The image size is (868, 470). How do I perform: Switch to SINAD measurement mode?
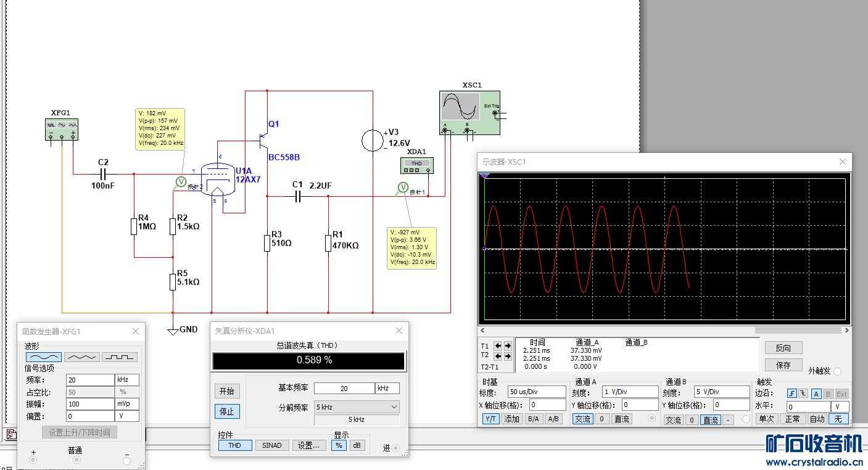click(272, 445)
